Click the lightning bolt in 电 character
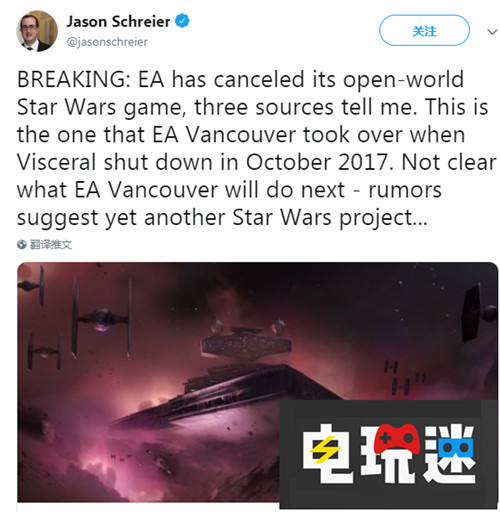This screenshot has height=512, width=500. pyautogui.click(x=325, y=447)
